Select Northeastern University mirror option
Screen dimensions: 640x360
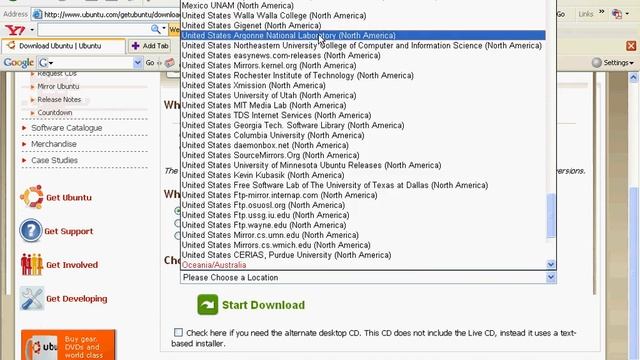362,45
